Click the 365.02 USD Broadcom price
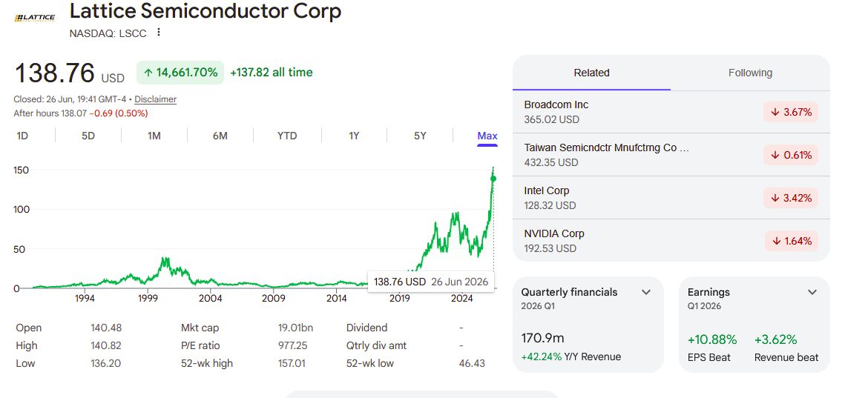Screen dimensions: 868x398 point(552,119)
